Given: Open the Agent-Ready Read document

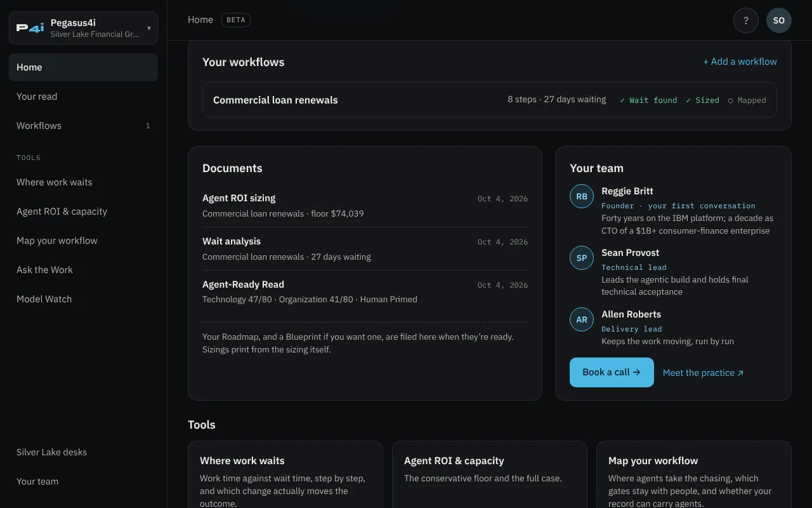Looking at the screenshot, I should pyautogui.click(x=365, y=291).
